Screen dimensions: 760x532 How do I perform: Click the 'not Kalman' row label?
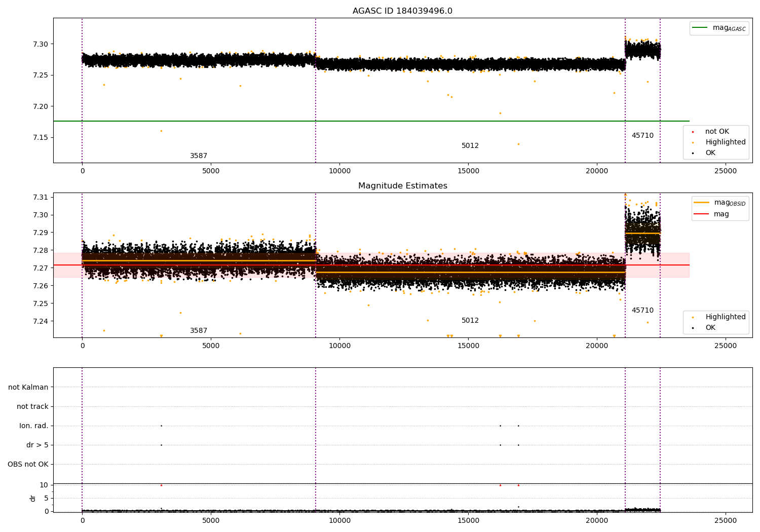[x=28, y=388]
